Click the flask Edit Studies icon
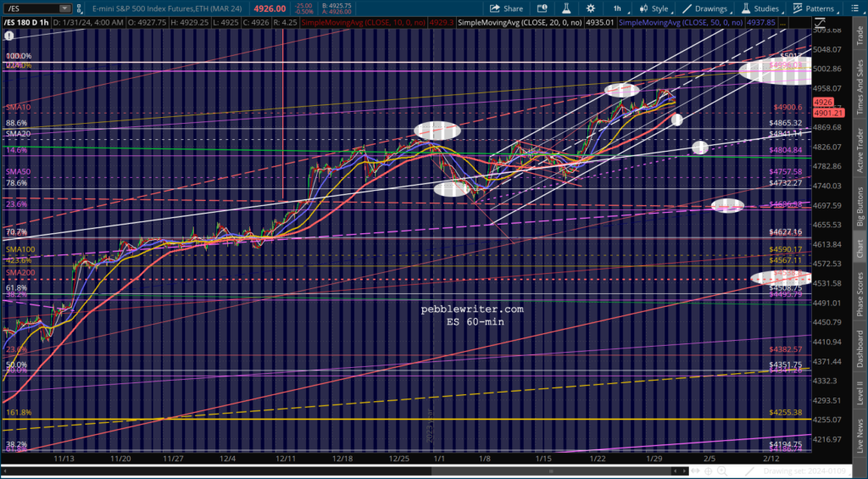The image size is (868, 479). pos(566,8)
